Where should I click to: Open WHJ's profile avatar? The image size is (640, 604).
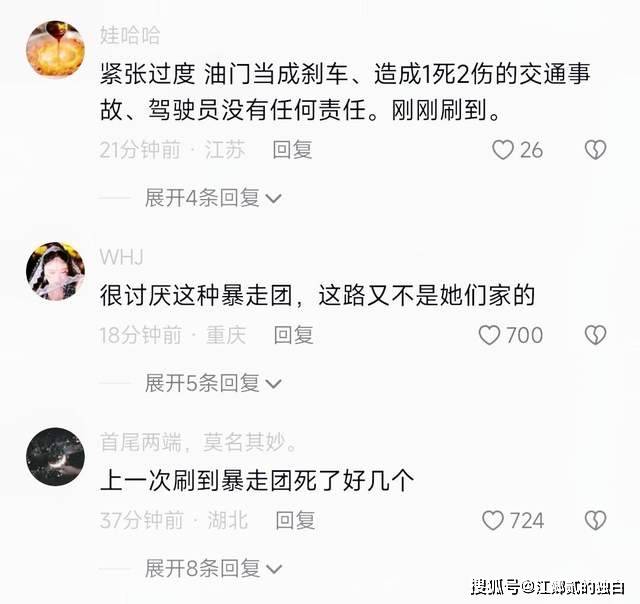[56, 271]
